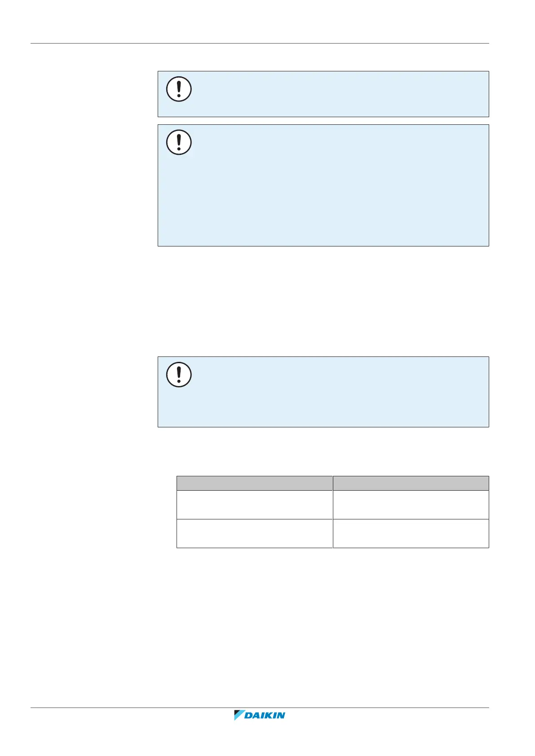Screen dimensions: 535x756
Task: Click the exclamation icon in the tallest notice box
Action: pos(179,143)
